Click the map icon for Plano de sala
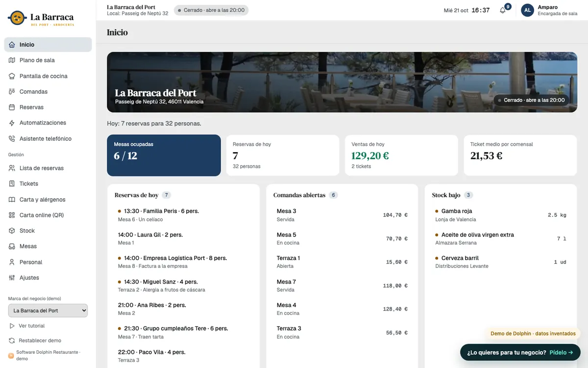Screen dimensions: 588x368 pos(12,60)
